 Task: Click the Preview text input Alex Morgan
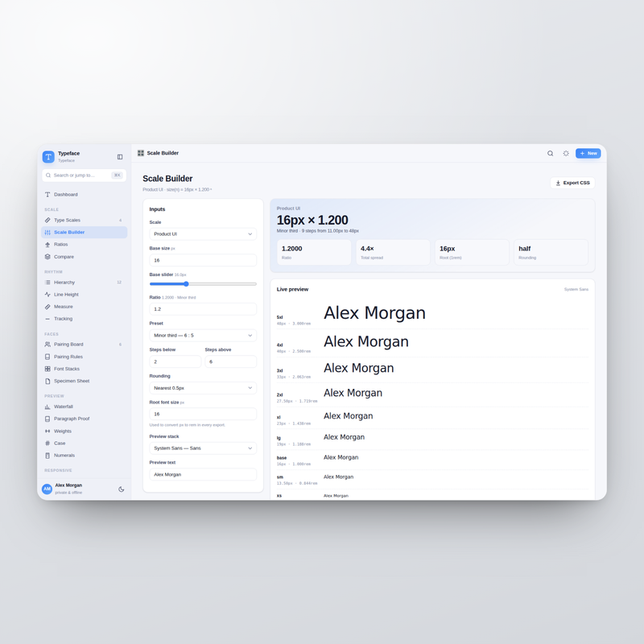[x=203, y=474]
